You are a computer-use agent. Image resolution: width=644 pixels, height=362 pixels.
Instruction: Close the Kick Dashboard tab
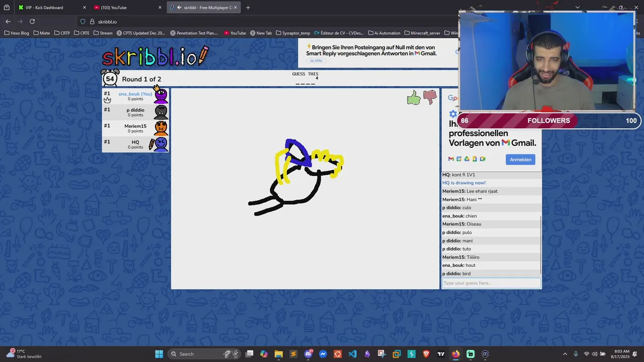click(85, 8)
